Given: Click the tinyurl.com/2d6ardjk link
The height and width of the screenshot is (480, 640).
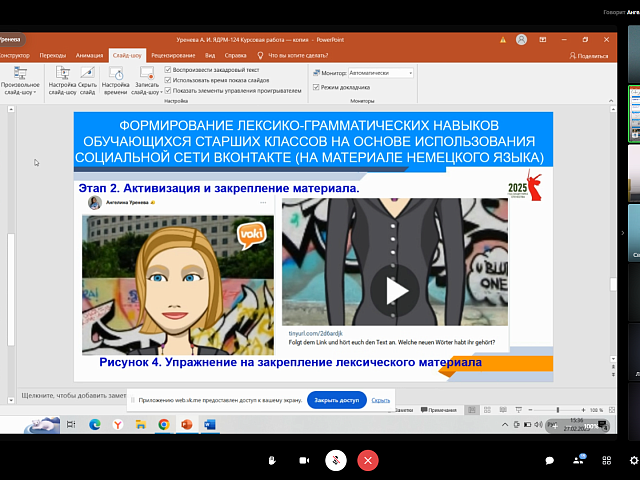Looking at the screenshot, I should coord(316,333).
